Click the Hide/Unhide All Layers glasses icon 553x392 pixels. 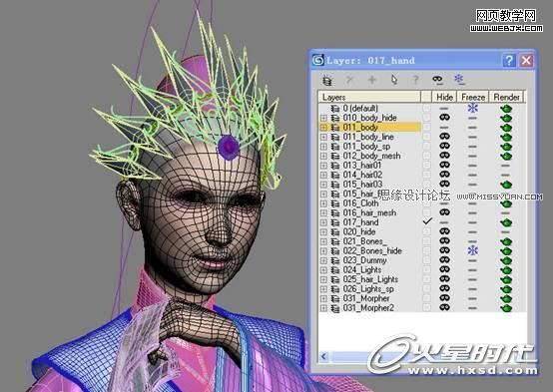tap(437, 80)
